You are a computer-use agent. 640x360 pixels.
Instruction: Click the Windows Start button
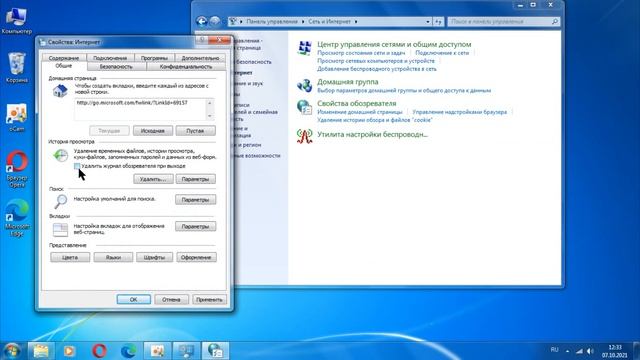tap(11, 351)
